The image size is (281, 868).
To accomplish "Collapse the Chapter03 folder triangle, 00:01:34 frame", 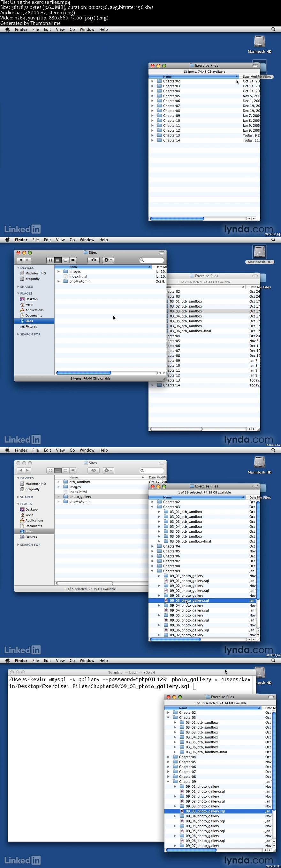I will click(152, 507).
